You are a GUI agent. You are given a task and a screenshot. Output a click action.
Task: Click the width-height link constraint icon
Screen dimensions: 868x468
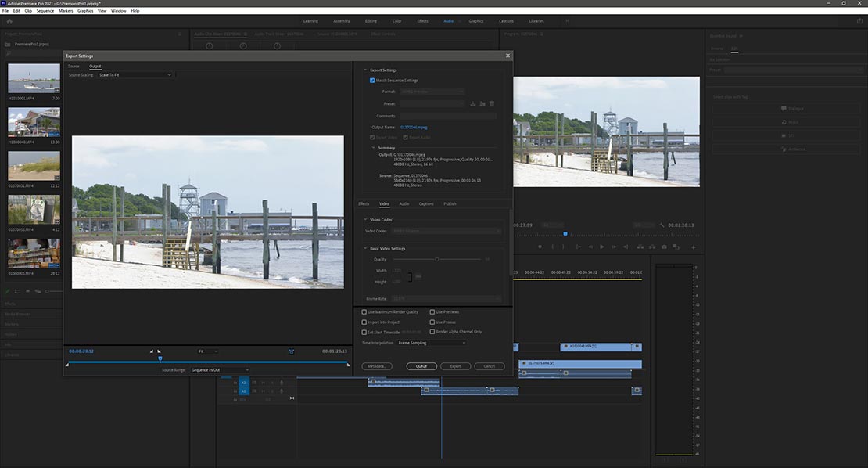tap(418, 275)
